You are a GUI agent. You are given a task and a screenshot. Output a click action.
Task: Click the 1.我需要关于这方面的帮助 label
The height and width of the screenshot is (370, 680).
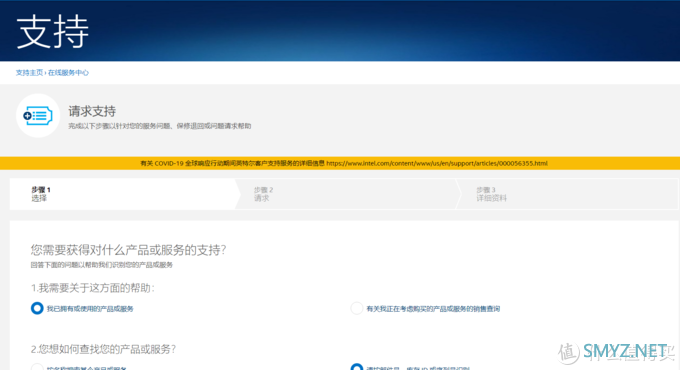click(93, 288)
